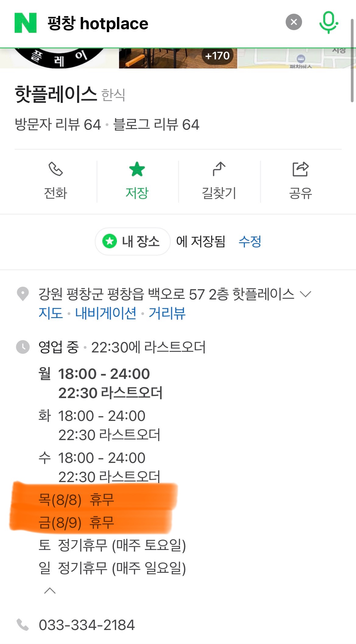The height and width of the screenshot is (644, 356).
Task: Expand the address details chevron
Action: click(x=305, y=294)
